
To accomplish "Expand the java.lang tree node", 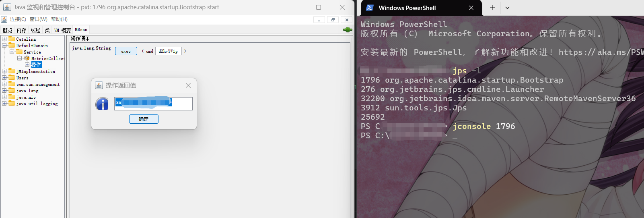I will (4, 91).
